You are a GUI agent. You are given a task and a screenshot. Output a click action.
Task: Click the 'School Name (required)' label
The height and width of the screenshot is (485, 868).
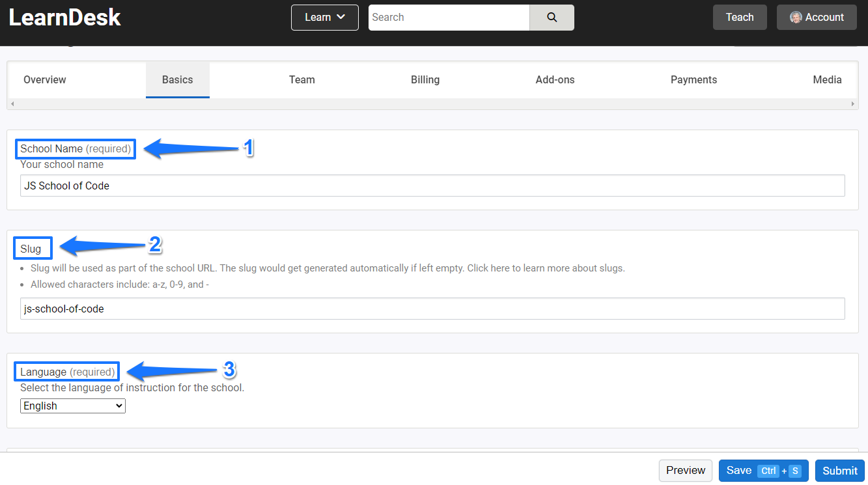click(x=76, y=149)
